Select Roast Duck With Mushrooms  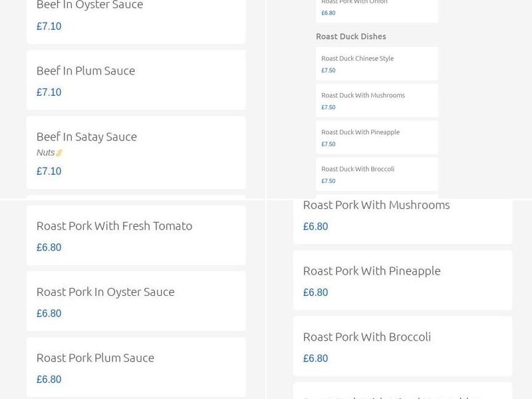tap(376, 100)
